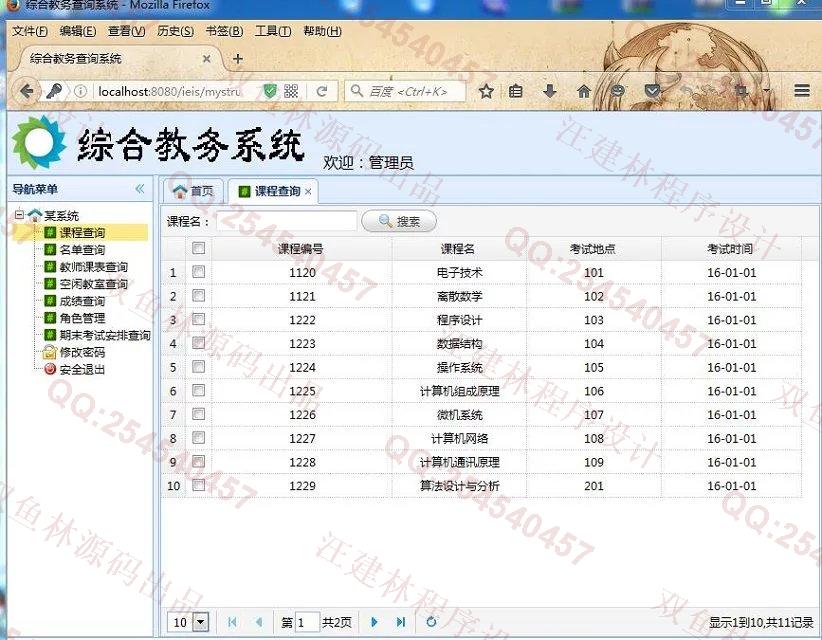This screenshot has height=640, width=822.
Task: Check the row for course 1229 算法设计与分析
Action: (x=198, y=485)
